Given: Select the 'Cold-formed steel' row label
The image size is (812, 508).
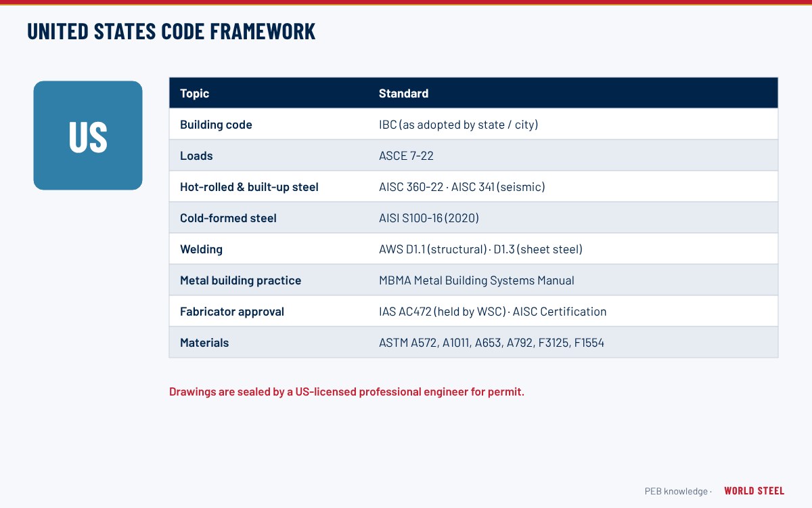Looking at the screenshot, I should 228,218.
